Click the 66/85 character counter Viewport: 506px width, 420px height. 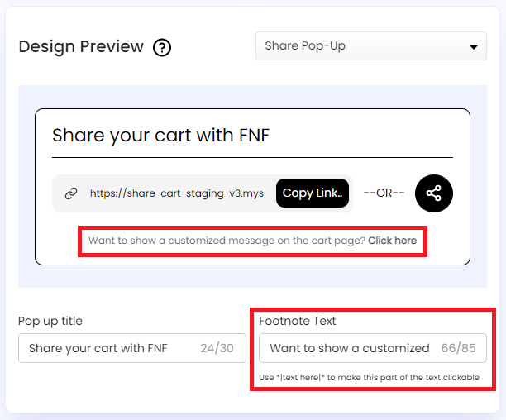(458, 348)
